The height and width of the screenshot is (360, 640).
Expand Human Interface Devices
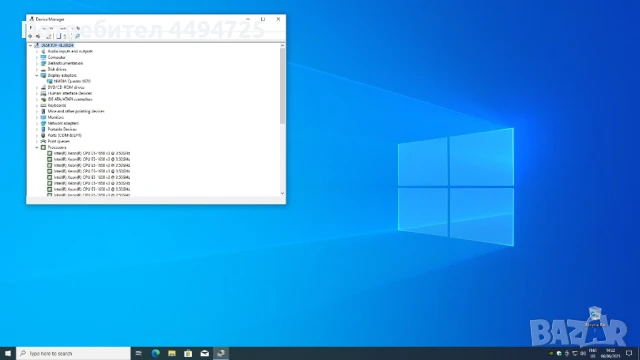pyautogui.click(x=37, y=93)
